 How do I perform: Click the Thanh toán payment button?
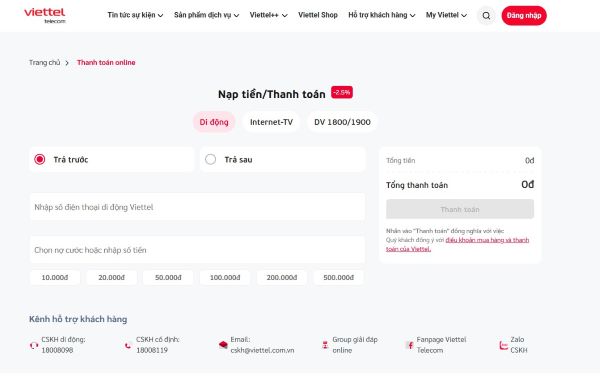point(460,209)
